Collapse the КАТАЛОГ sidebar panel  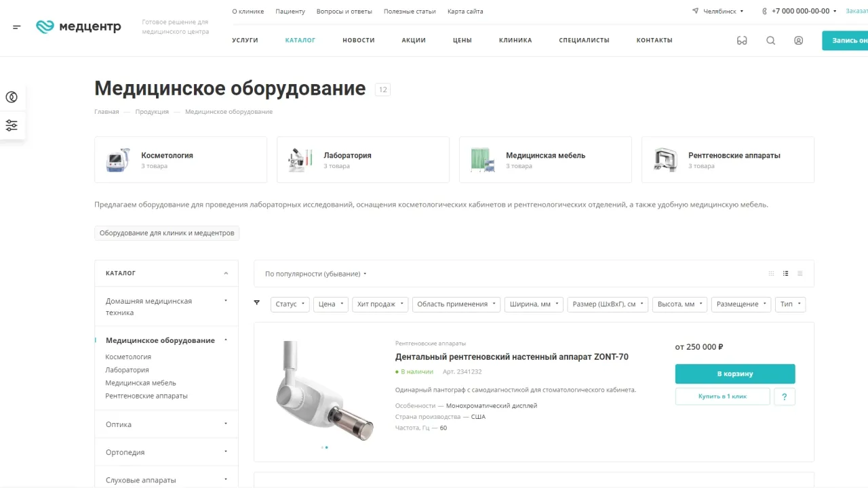click(x=226, y=274)
